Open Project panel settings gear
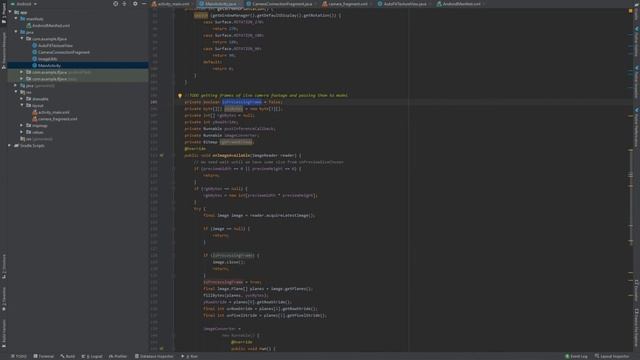Viewport: 640px width, 360px height. coord(135,4)
